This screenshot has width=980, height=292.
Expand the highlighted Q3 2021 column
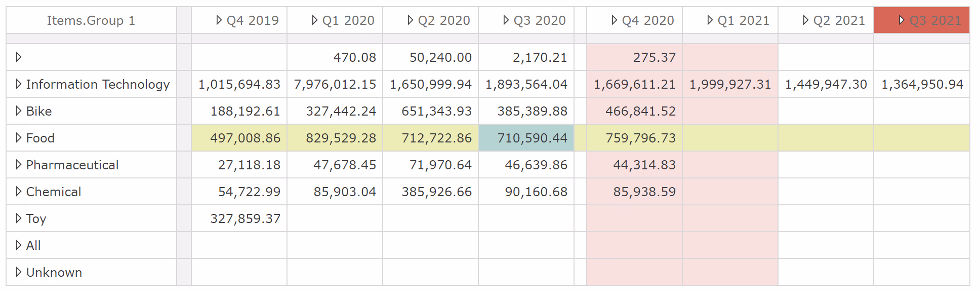coord(902,20)
